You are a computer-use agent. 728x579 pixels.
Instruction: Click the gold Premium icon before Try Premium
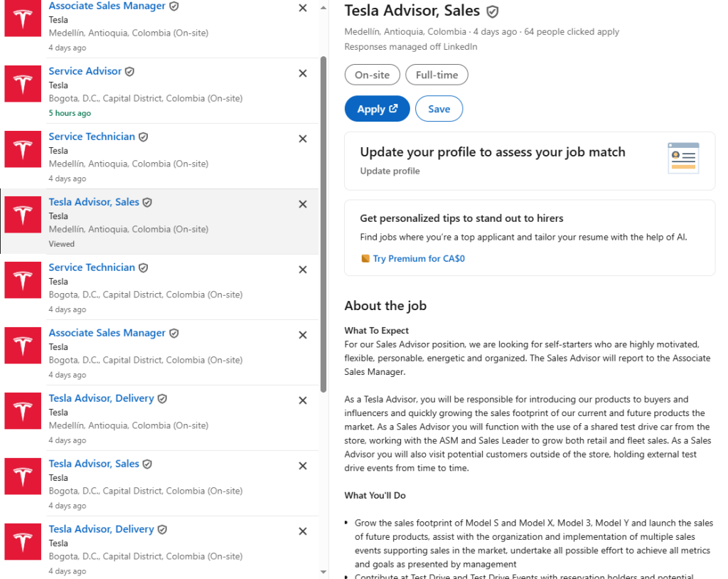(365, 259)
